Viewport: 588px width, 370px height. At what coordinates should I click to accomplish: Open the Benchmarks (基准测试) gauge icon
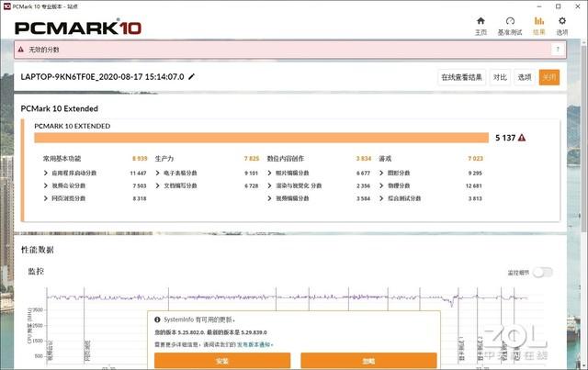click(x=510, y=21)
